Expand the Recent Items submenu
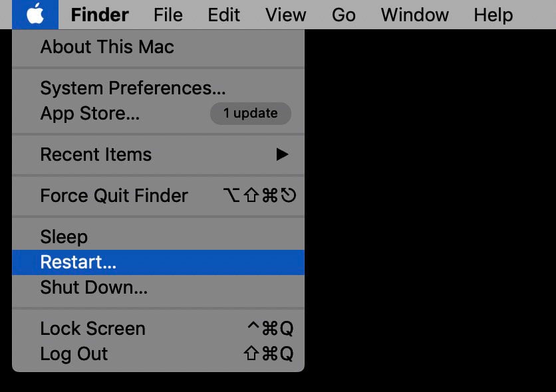Image resolution: width=556 pixels, height=392 pixels. 96,155
